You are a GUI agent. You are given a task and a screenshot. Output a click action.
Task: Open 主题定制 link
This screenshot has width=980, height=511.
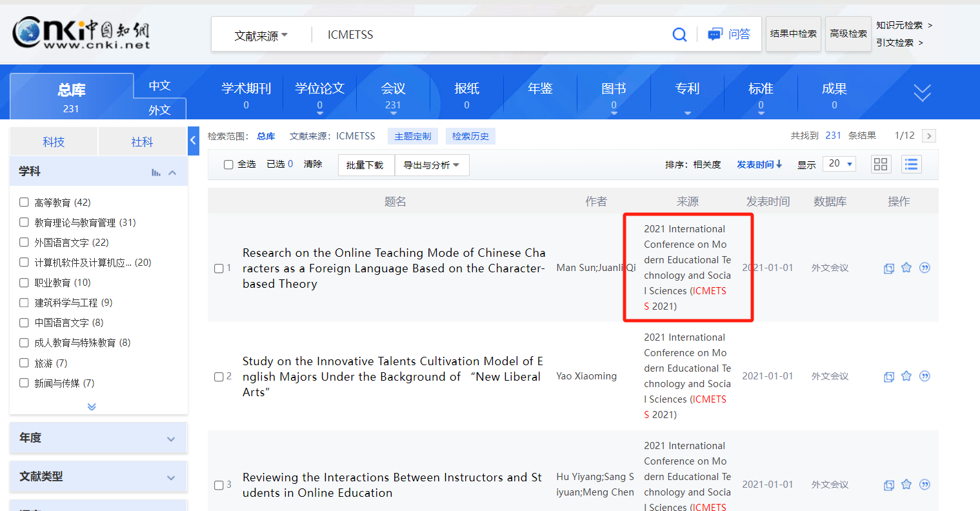(413, 136)
